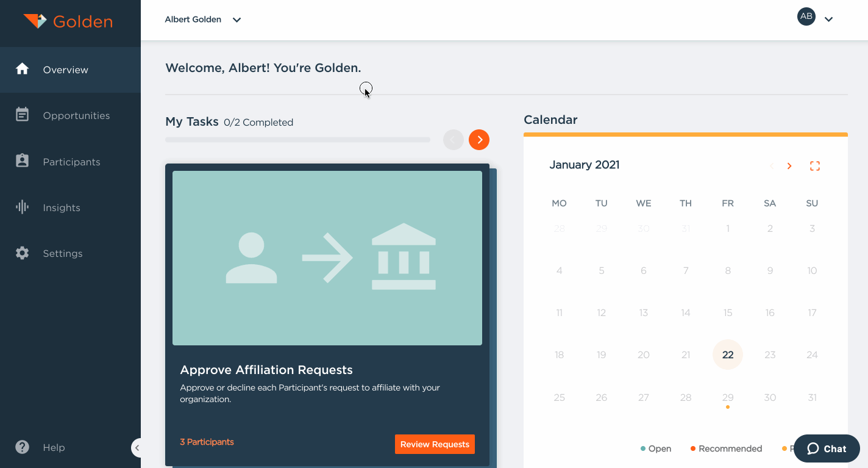
Task: Click the Opportunities calendar icon
Action: tap(23, 115)
